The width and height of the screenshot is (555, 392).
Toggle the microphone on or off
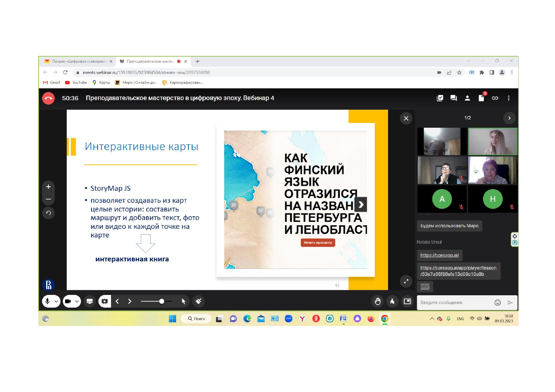click(47, 301)
